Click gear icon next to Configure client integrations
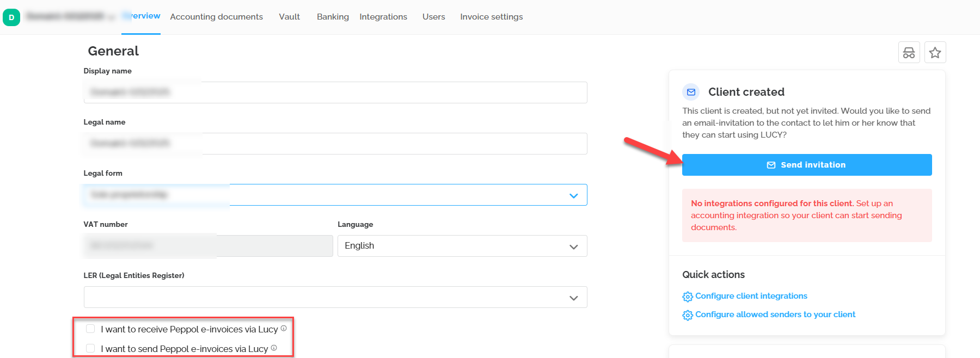 coord(688,297)
